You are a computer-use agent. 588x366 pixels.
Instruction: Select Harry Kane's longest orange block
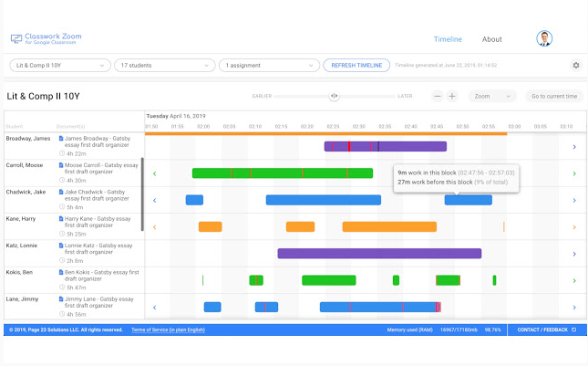389,226
